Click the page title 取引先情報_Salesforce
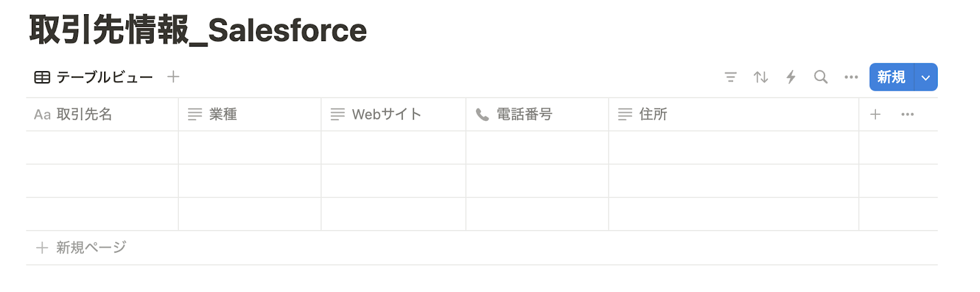Screen dimensions: 980x292 [x=198, y=31]
